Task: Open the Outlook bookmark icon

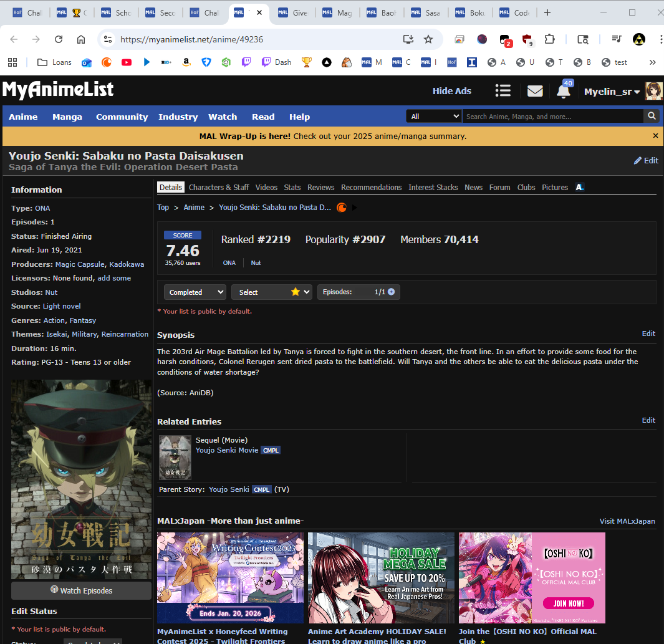Action: [87, 62]
